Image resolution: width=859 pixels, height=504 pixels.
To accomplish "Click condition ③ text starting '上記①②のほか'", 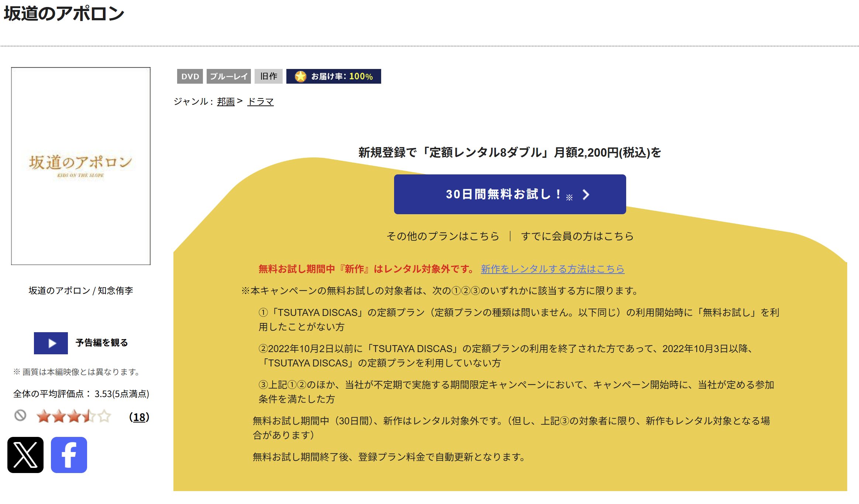I will [517, 392].
